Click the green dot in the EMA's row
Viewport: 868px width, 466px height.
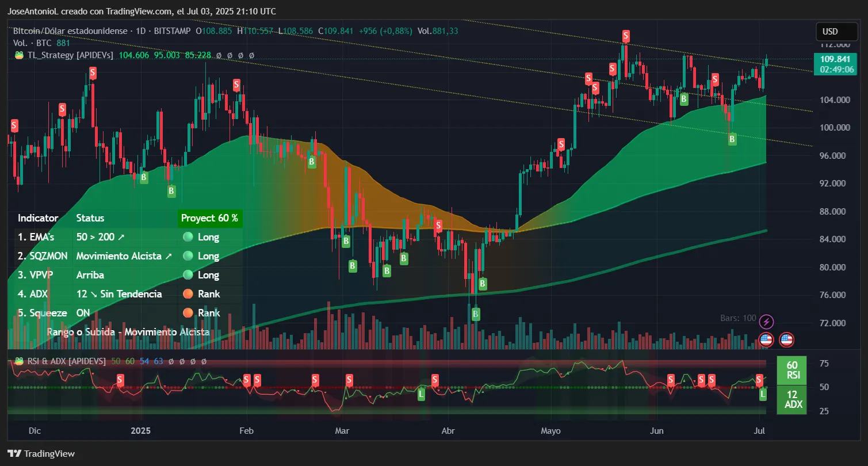click(188, 237)
